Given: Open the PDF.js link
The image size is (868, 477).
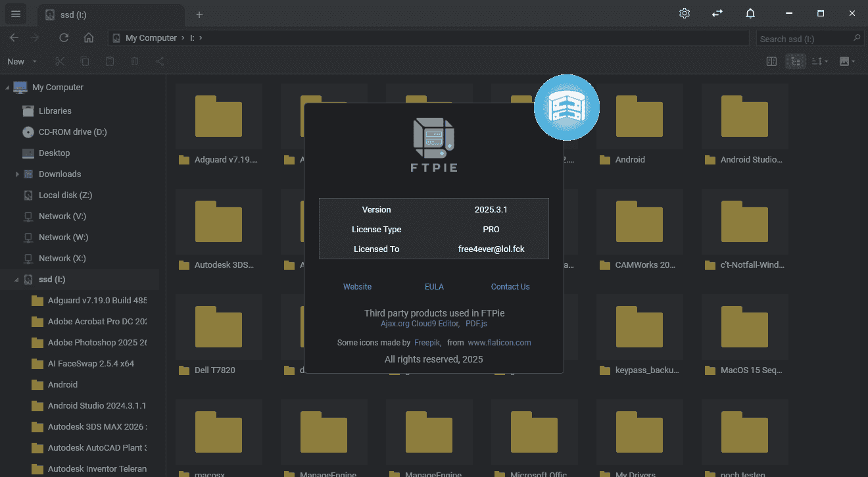Looking at the screenshot, I should tap(476, 324).
